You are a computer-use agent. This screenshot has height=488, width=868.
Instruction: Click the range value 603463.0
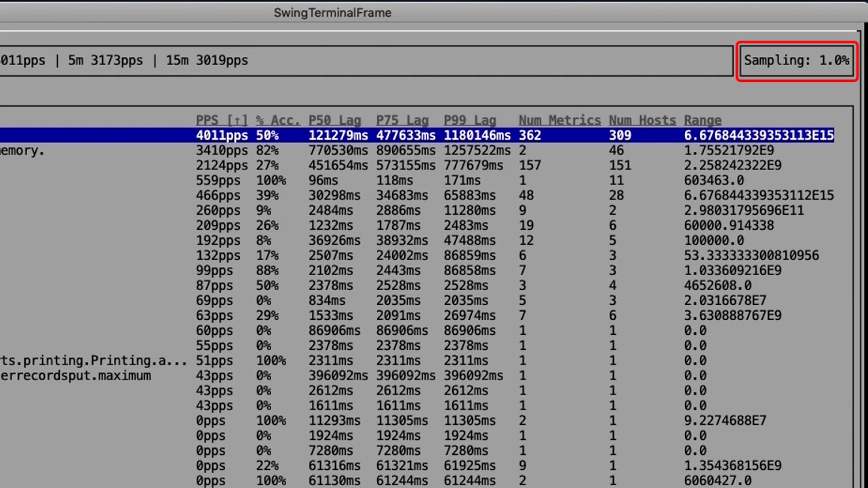[x=714, y=180]
